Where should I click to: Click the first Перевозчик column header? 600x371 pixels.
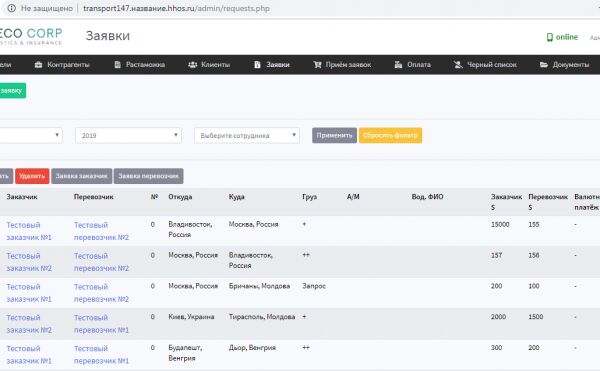pyautogui.click(x=94, y=197)
